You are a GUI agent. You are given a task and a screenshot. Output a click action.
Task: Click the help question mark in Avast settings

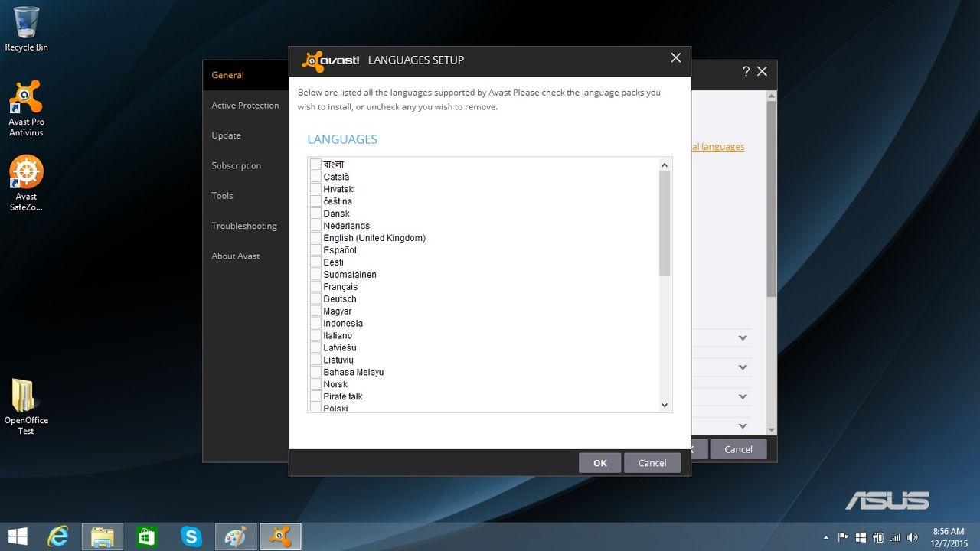pyautogui.click(x=746, y=71)
